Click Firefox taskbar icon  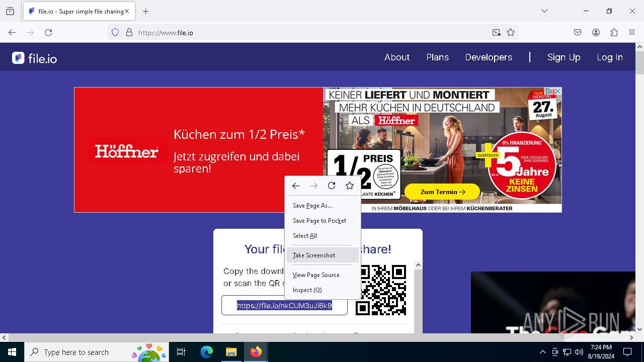(256, 352)
